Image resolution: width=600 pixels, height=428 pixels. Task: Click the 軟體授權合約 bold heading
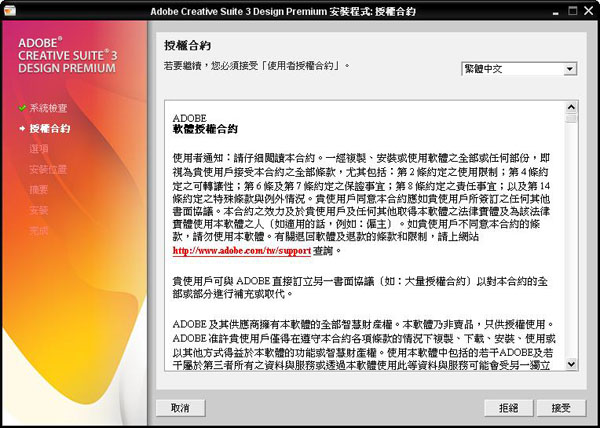(205, 129)
